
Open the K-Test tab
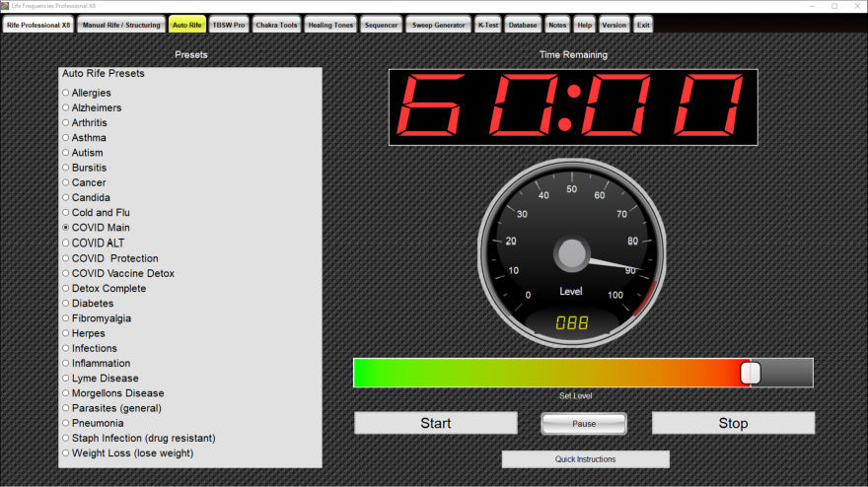click(x=487, y=25)
